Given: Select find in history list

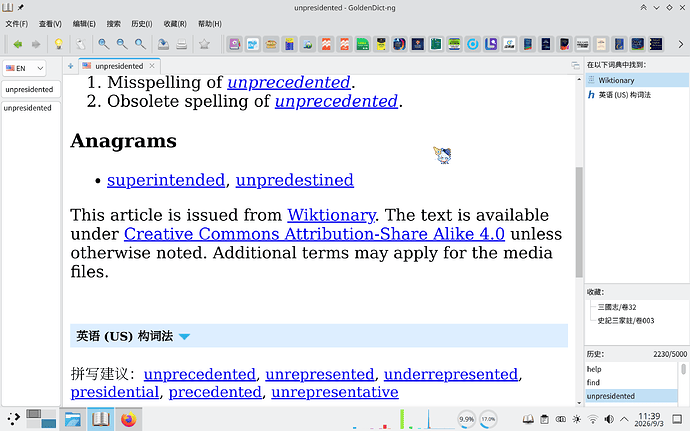Looking at the screenshot, I should pos(631,382).
